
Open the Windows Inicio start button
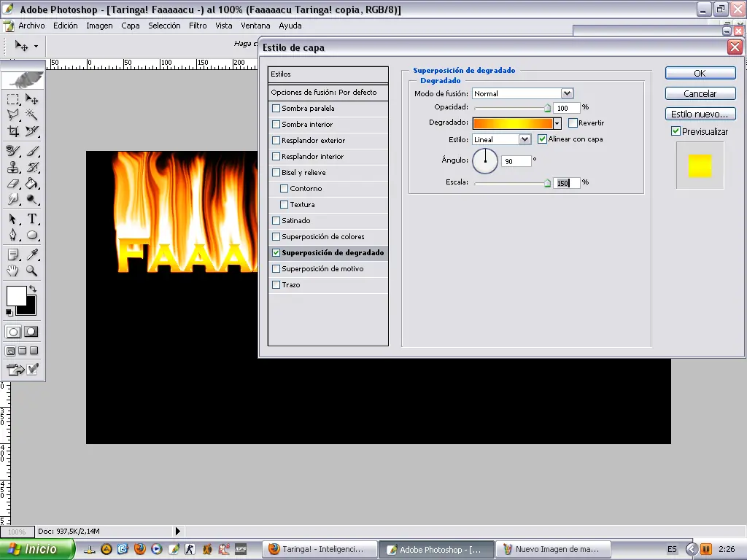[x=37, y=549]
